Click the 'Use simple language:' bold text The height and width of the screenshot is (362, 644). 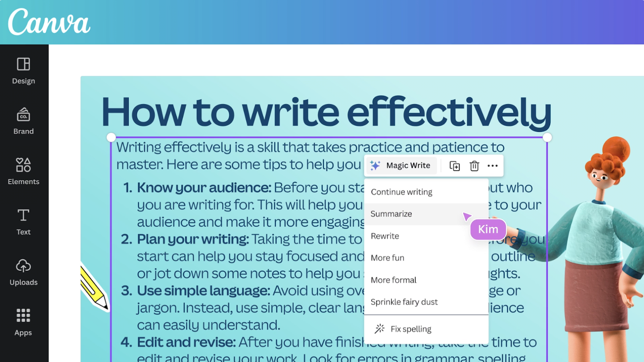(x=203, y=291)
